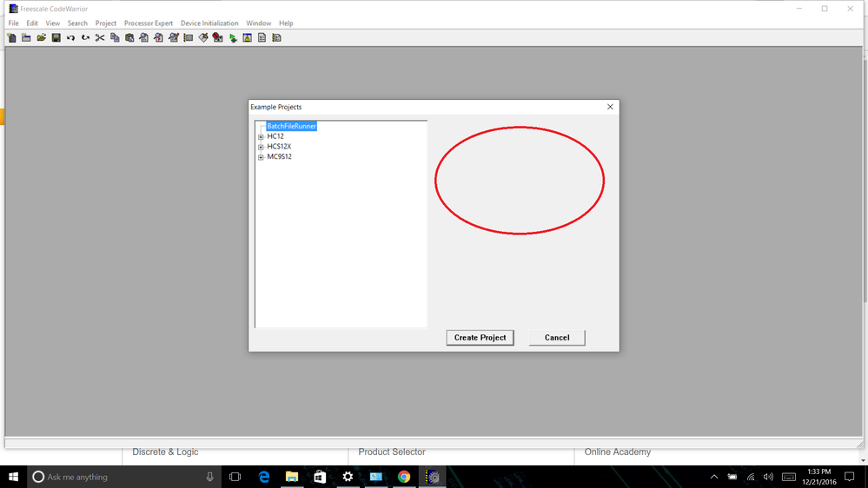Open Google Chrome from taskbar
868x488 pixels.
(x=404, y=477)
